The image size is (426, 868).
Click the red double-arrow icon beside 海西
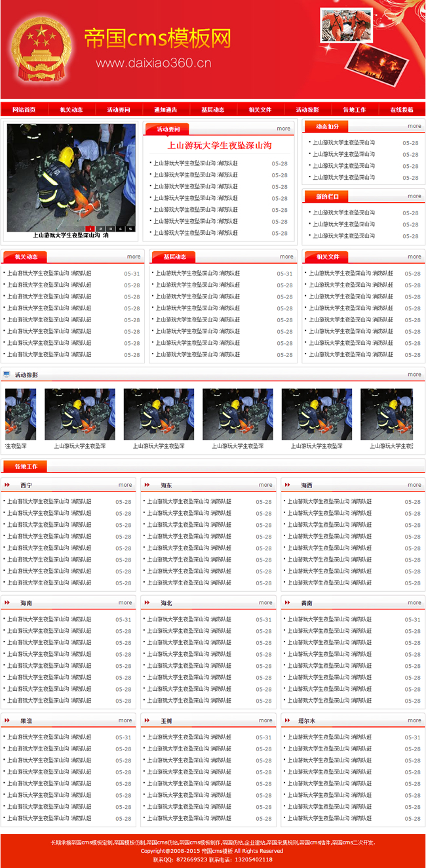(288, 486)
